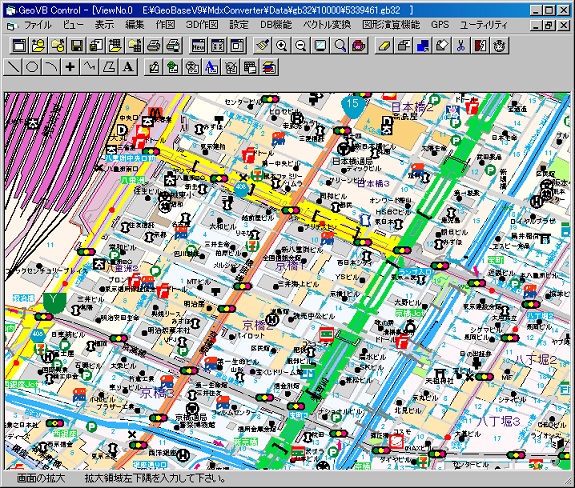Click the route 15 shield on map
Viewport: 575px width, 488px height.
pos(352,105)
